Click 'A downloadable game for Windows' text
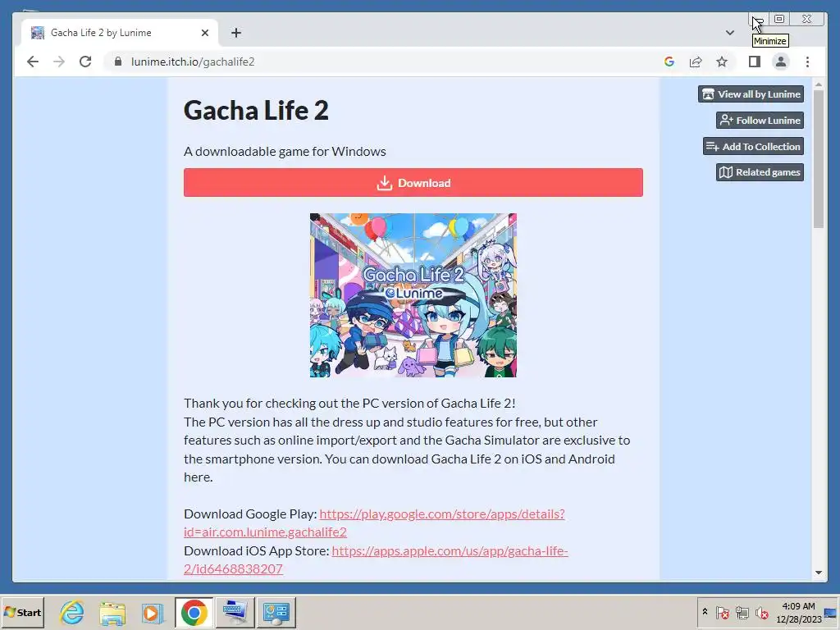The width and height of the screenshot is (840, 630). tap(285, 152)
